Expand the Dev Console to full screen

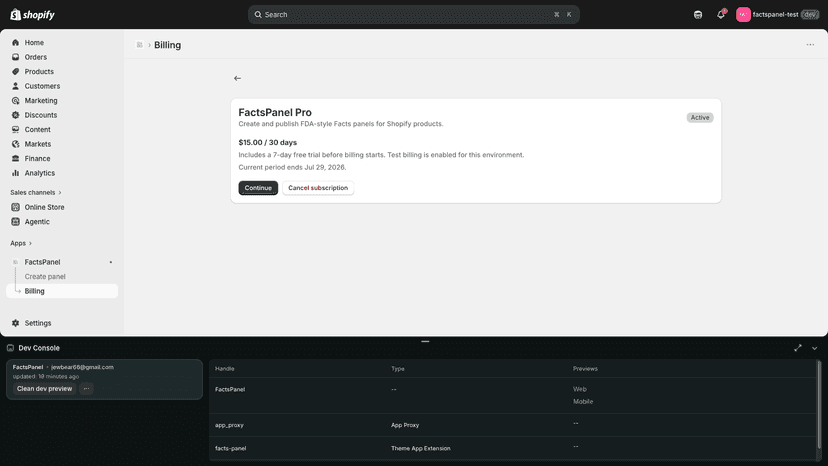tap(797, 348)
